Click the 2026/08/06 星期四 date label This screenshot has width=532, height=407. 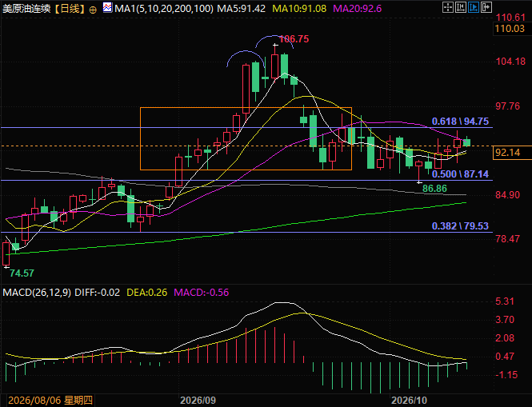click(50, 401)
